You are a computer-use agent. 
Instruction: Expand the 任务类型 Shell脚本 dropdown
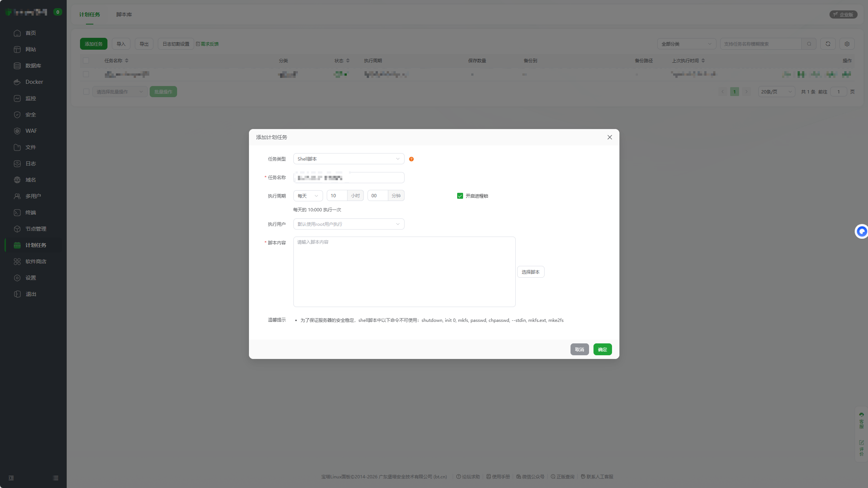349,159
